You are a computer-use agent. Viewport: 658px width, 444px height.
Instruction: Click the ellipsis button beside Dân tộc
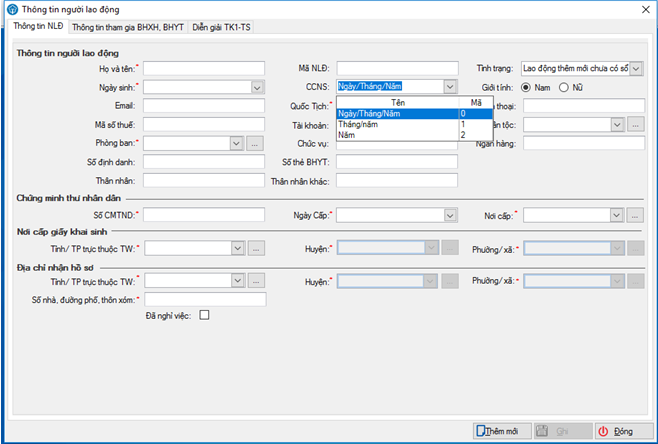635,125
